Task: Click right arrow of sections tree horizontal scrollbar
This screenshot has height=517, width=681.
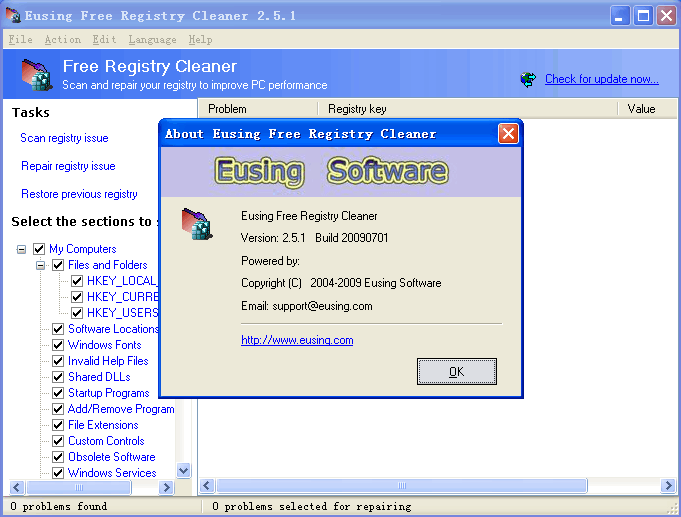Action: tap(166, 487)
